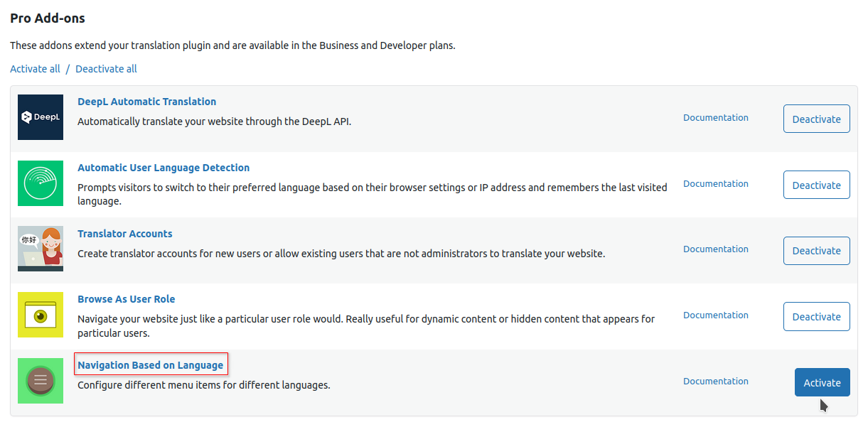Click the Activate all link
Viewport: 868px width, 427px height.
(x=35, y=69)
